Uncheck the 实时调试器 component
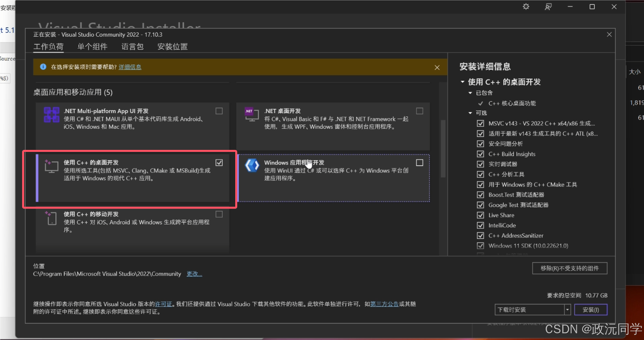This screenshot has width=644, height=340. coord(480,164)
